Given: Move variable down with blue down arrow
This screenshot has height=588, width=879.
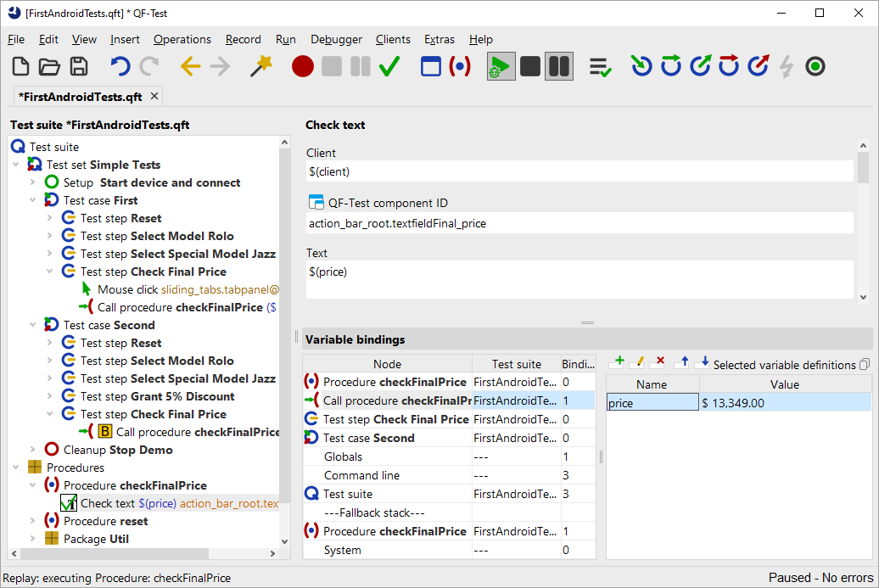Looking at the screenshot, I should 701,363.
